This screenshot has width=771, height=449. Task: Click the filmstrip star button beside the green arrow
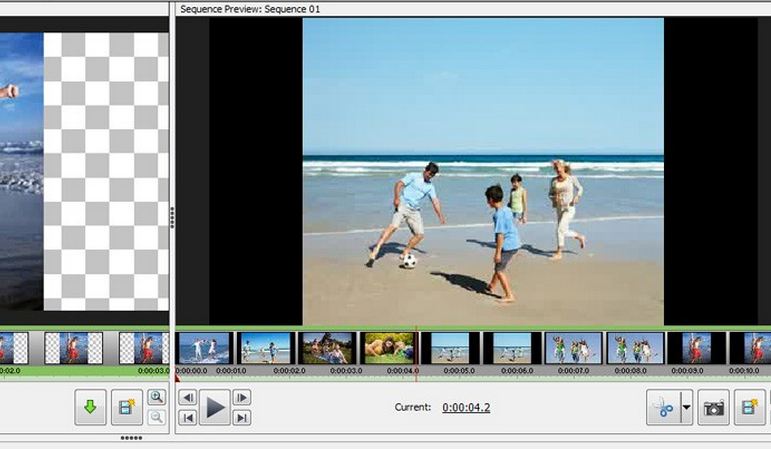coord(127,407)
